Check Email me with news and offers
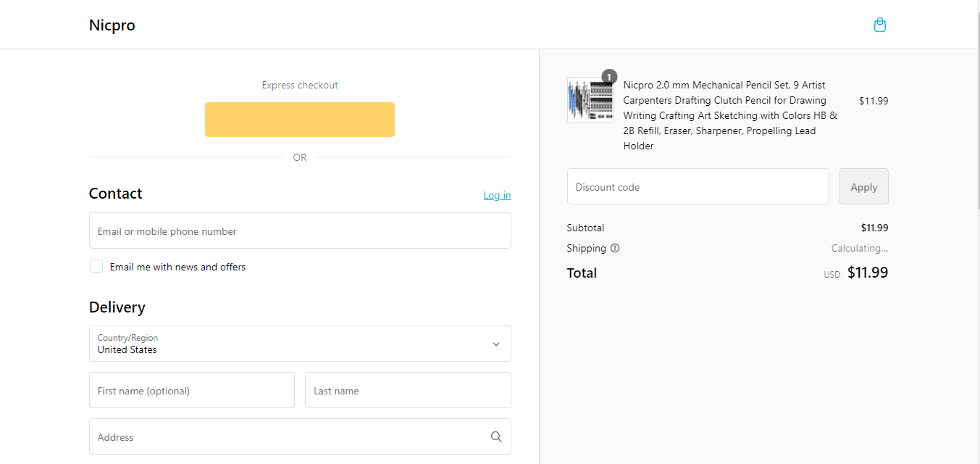 click(x=96, y=266)
